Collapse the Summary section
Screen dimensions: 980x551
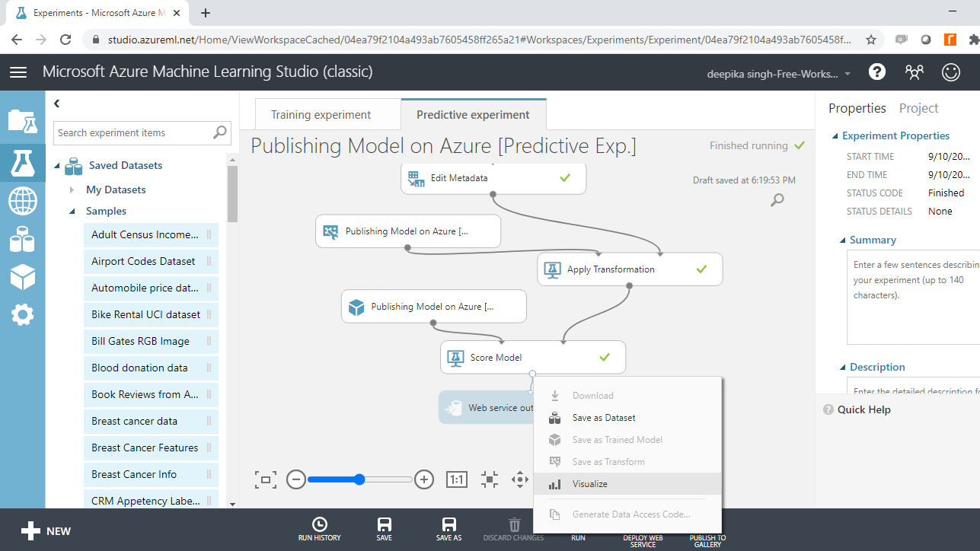click(842, 240)
